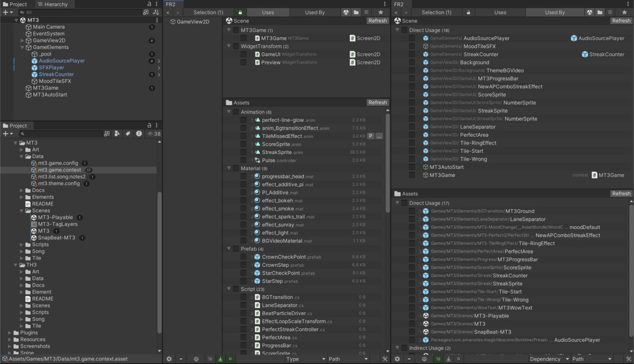The width and height of the screenshot is (634, 364).
Task: Collapse the Direct Usage group in right FR2 Scene
Action: click(x=397, y=30)
